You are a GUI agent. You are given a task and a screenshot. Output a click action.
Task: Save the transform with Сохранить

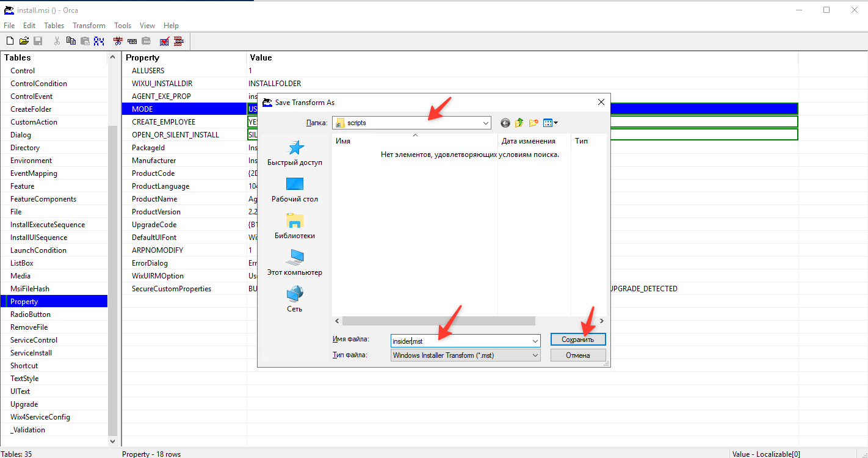click(578, 339)
